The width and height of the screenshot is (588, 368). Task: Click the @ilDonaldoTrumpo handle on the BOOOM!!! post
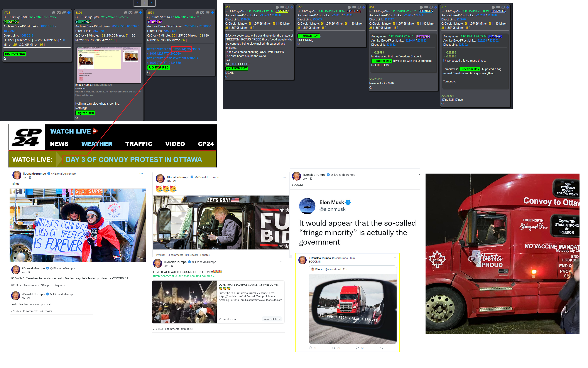[343, 175]
